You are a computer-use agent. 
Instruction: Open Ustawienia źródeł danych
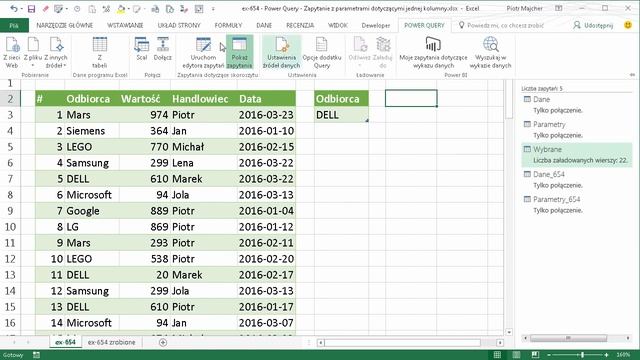281,52
